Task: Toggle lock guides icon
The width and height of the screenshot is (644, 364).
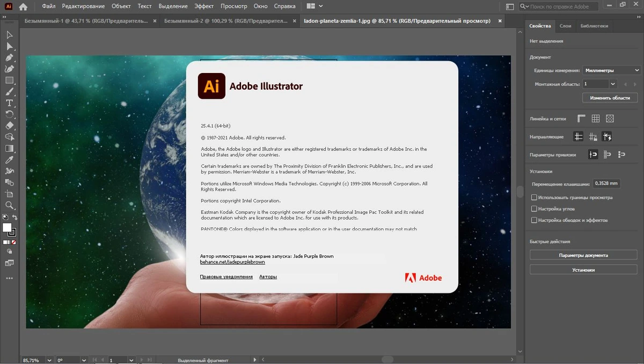Action: click(592, 137)
